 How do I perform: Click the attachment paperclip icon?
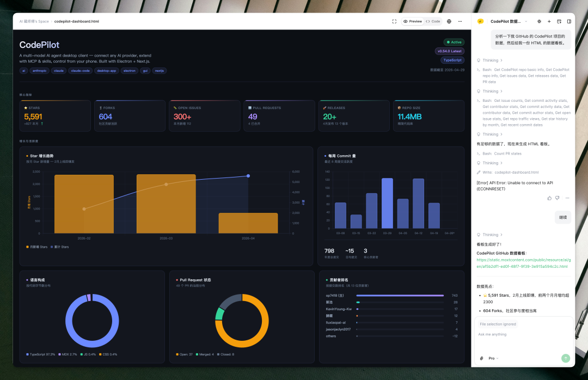coord(482,359)
